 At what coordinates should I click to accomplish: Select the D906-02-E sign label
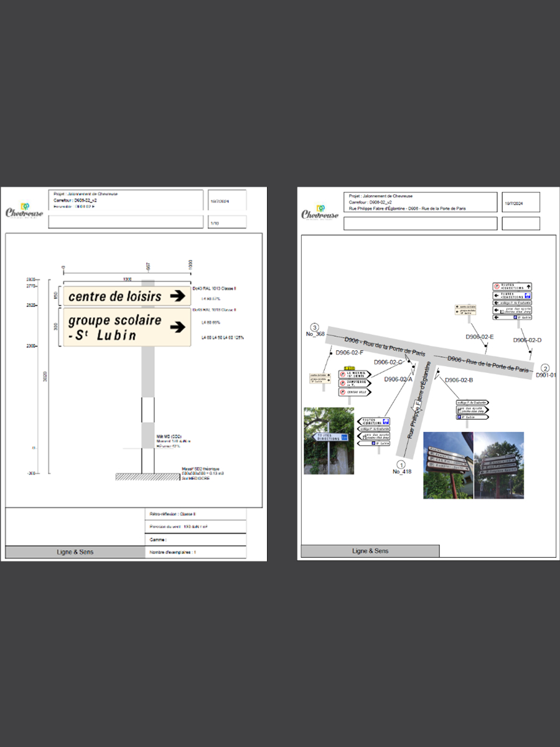pos(480,337)
